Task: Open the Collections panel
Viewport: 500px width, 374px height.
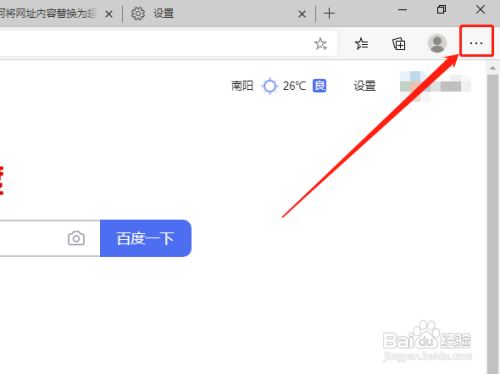Action: [399, 44]
